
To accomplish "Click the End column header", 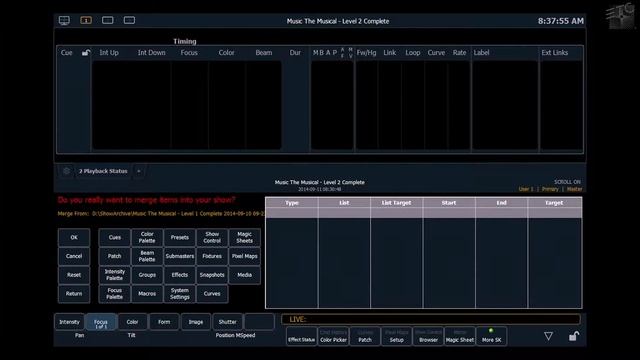I will (501, 203).
